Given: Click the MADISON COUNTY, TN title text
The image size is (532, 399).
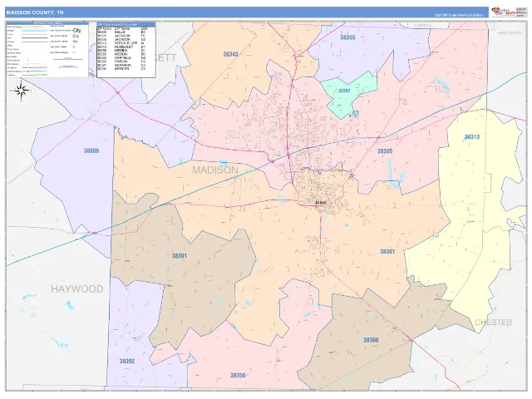Looking at the screenshot, I should click(x=35, y=12).
